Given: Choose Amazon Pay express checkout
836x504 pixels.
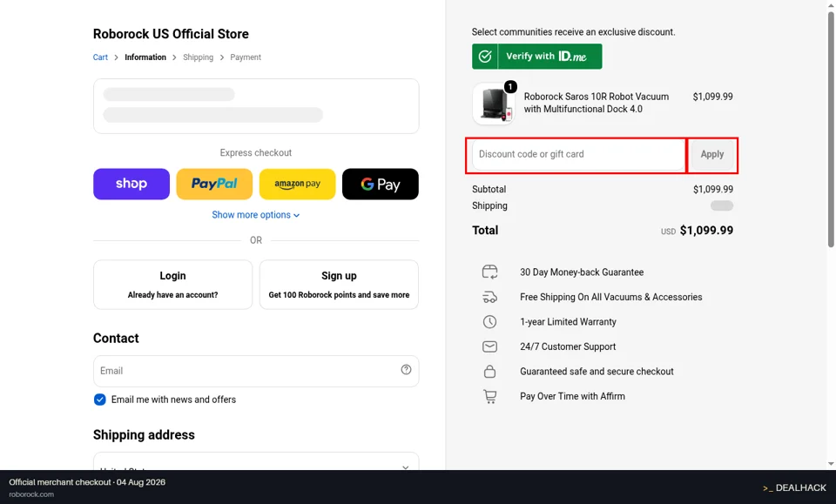Looking at the screenshot, I should pyautogui.click(x=298, y=184).
